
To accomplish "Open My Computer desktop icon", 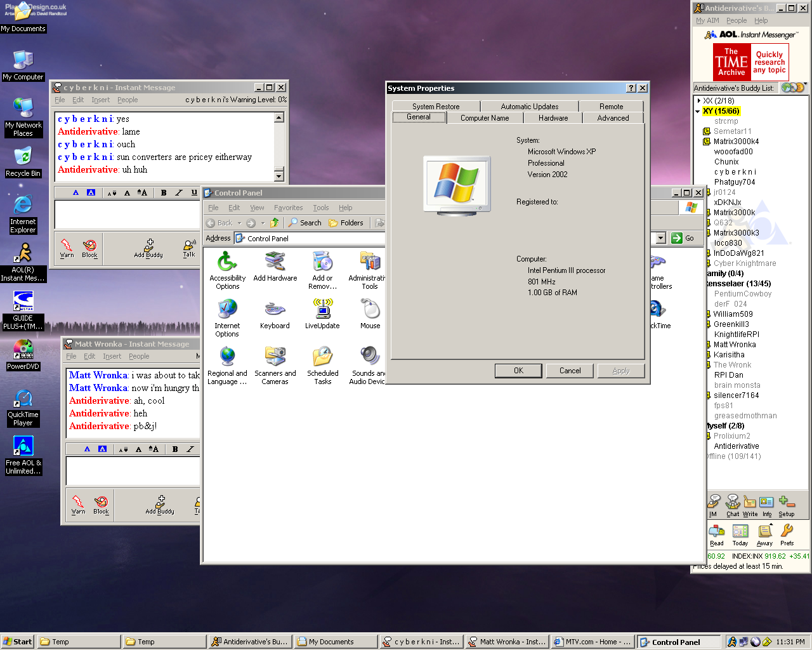I will click(23, 66).
